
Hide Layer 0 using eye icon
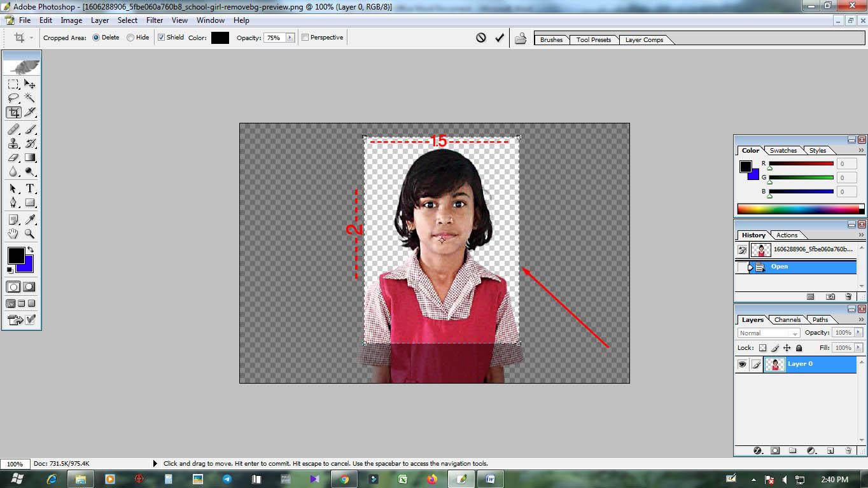[742, 364]
